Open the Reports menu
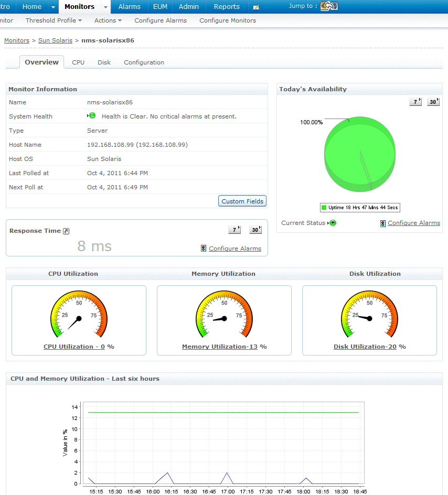This screenshot has width=448, height=495. pyautogui.click(x=226, y=6)
